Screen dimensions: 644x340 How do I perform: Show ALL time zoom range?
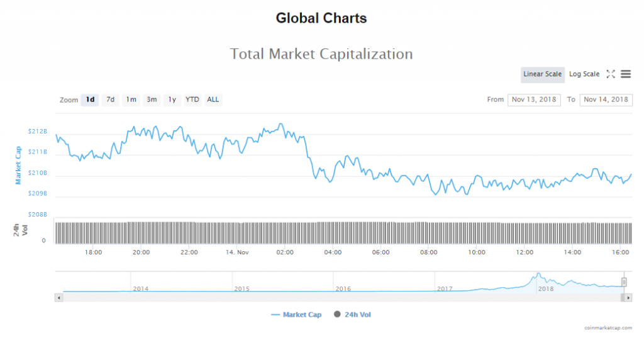(x=213, y=99)
